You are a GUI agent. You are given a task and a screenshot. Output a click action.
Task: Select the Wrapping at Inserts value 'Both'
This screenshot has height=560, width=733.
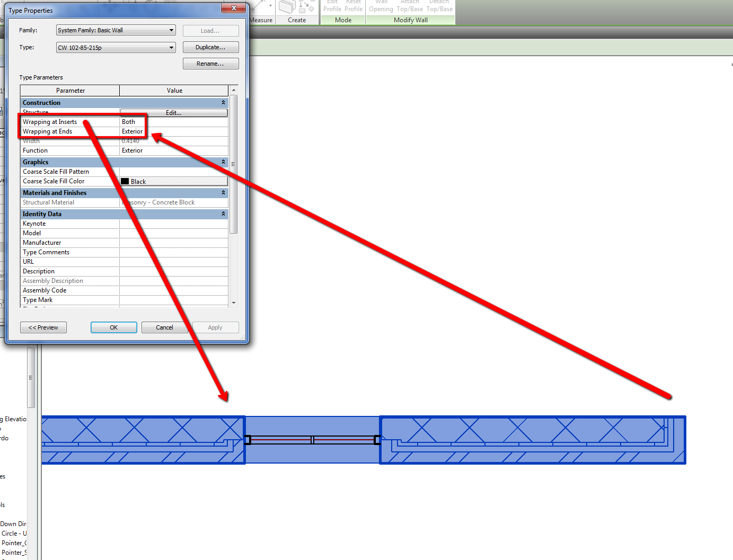(174, 122)
